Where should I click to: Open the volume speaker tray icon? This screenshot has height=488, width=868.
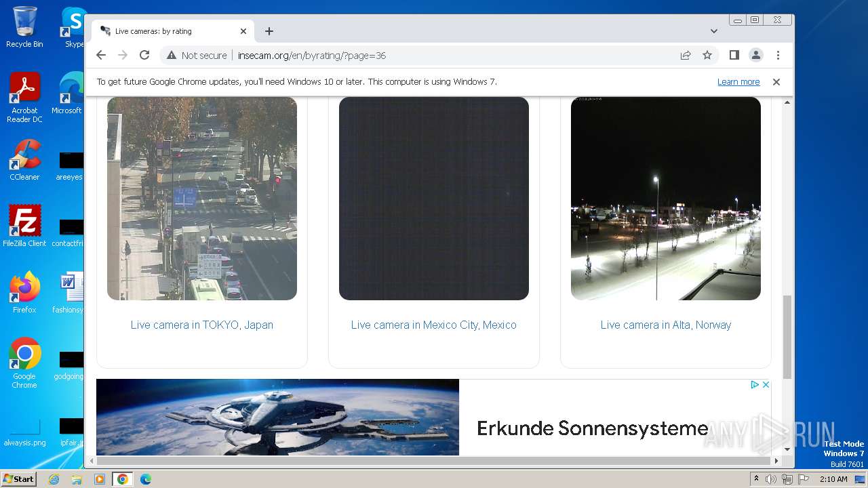(771, 479)
